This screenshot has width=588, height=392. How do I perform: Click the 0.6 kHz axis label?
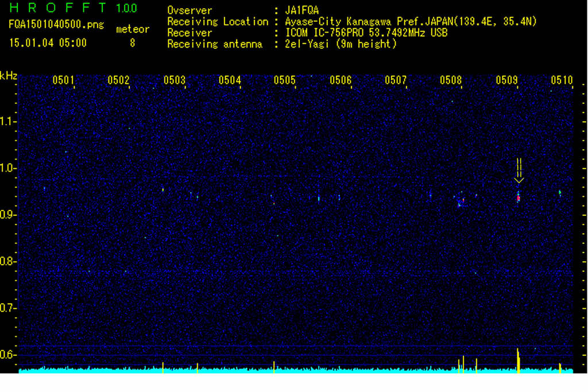[7, 355]
